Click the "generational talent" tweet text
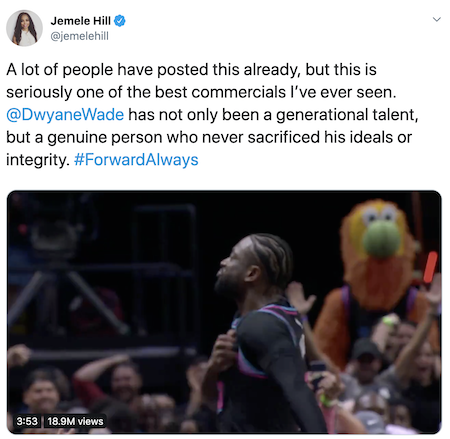450x439 pixels. pos(347,115)
